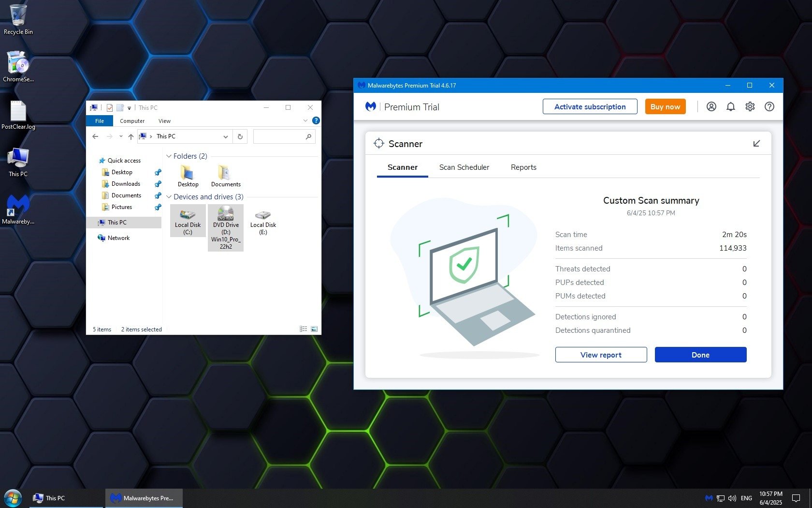The image size is (812, 508).
Task: Collapse the Scanner panel with arrow icon
Action: 756,144
